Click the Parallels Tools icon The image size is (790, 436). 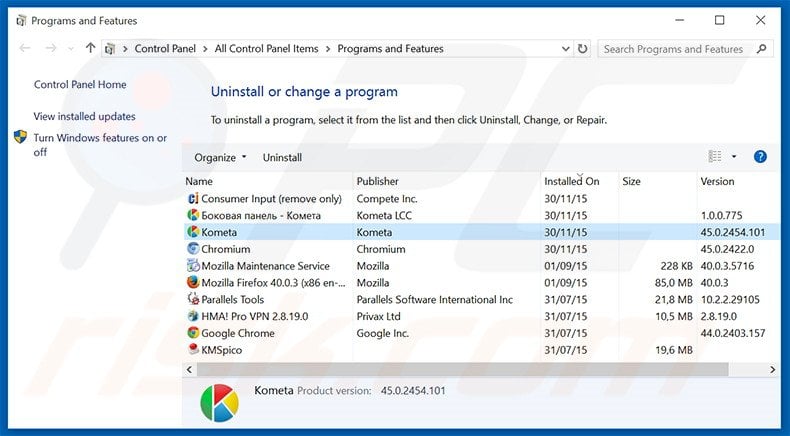coord(193,299)
